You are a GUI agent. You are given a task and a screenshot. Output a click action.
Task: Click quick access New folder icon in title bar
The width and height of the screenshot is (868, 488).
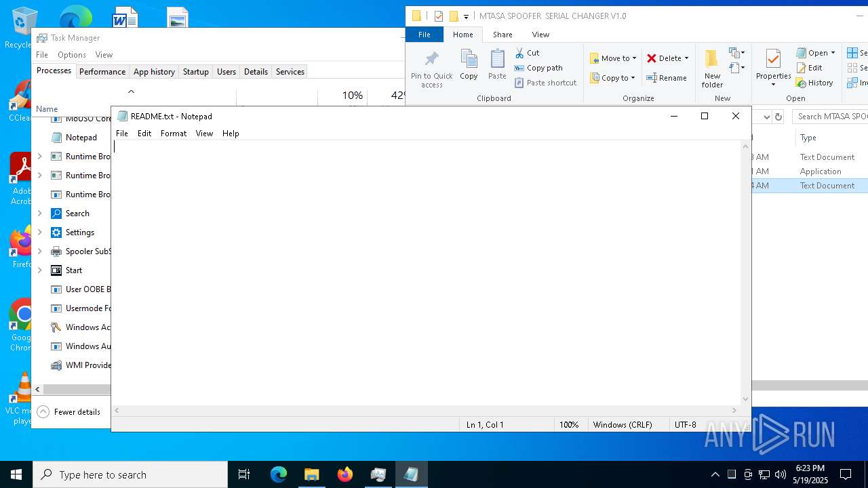click(x=454, y=16)
